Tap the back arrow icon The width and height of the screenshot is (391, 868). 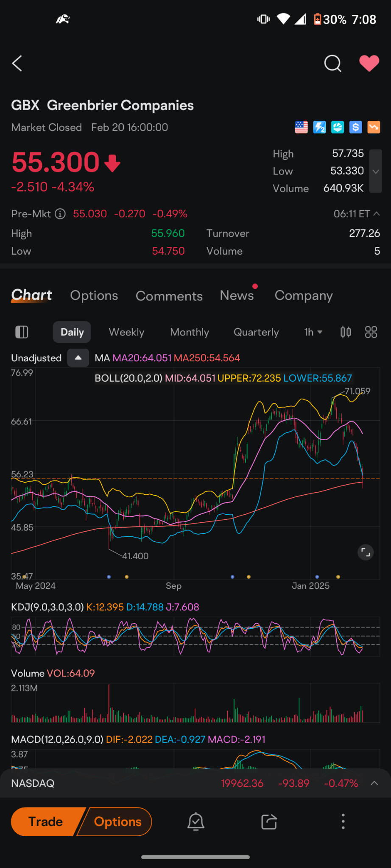click(x=17, y=64)
